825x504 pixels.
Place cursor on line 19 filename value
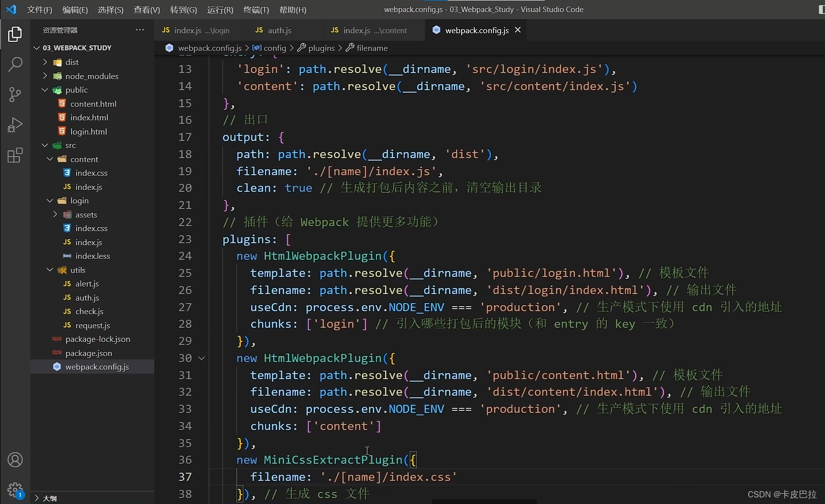(371, 171)
